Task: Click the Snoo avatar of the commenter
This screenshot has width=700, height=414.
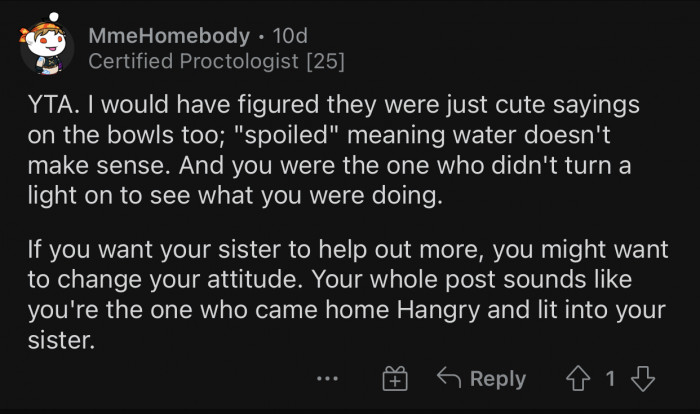Action: click(43, 47)
